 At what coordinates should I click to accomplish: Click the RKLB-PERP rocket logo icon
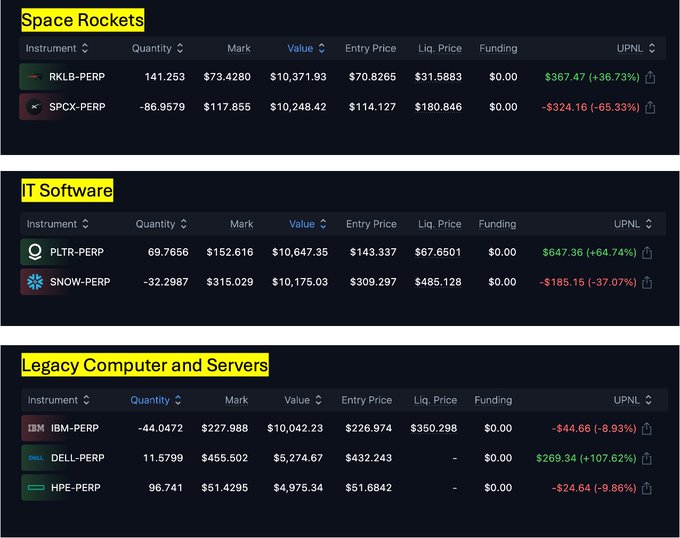34,77
